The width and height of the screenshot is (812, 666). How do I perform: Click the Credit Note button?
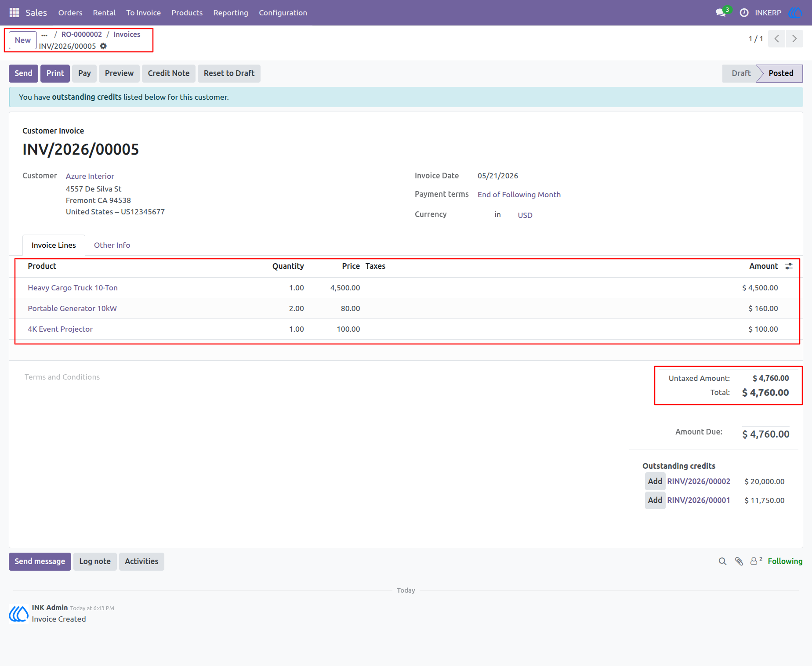(x=169, y=73)
